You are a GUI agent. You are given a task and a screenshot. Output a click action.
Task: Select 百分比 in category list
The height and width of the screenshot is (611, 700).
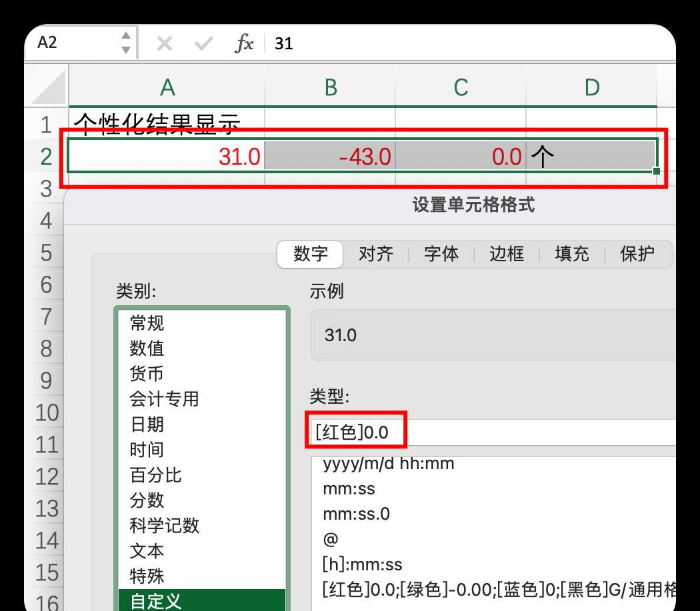pos(202,475)
